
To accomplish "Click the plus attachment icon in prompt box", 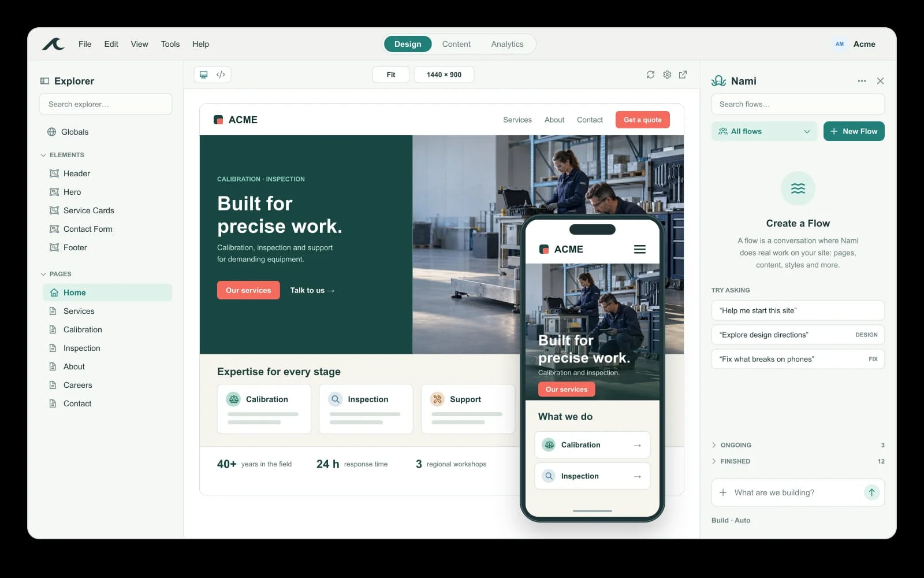I will coord(723,492).
